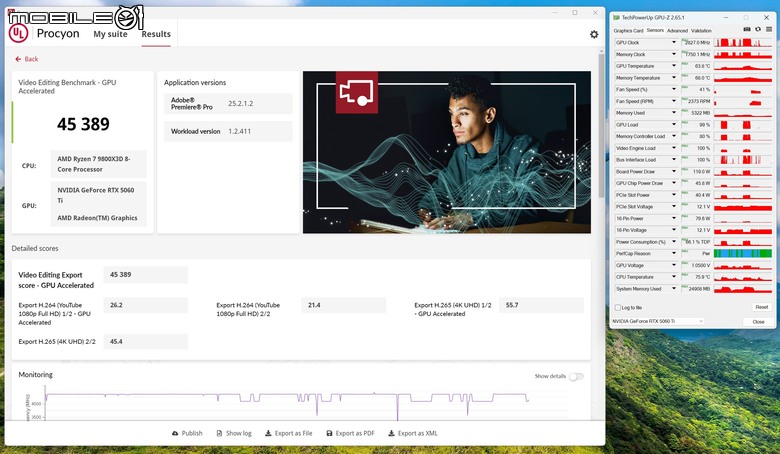780x454 pixels.
Task: Click the GPU-Z Reset button
Action: [x=762, y=307]
